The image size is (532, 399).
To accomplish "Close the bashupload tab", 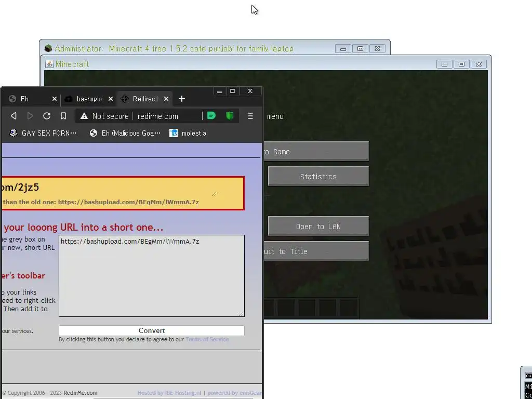I will (111, 99).
